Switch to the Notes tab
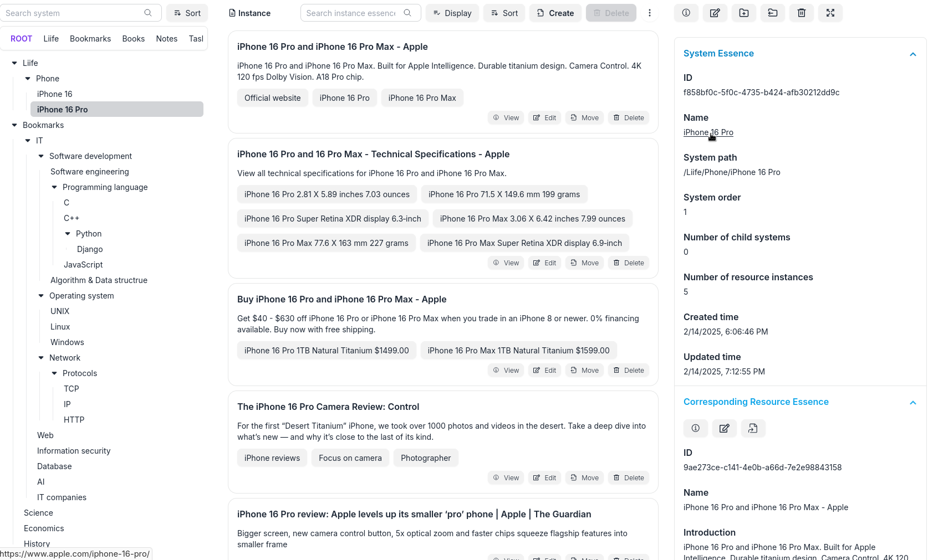This screenshot has height=560, width=933. (x=167, y=39)
